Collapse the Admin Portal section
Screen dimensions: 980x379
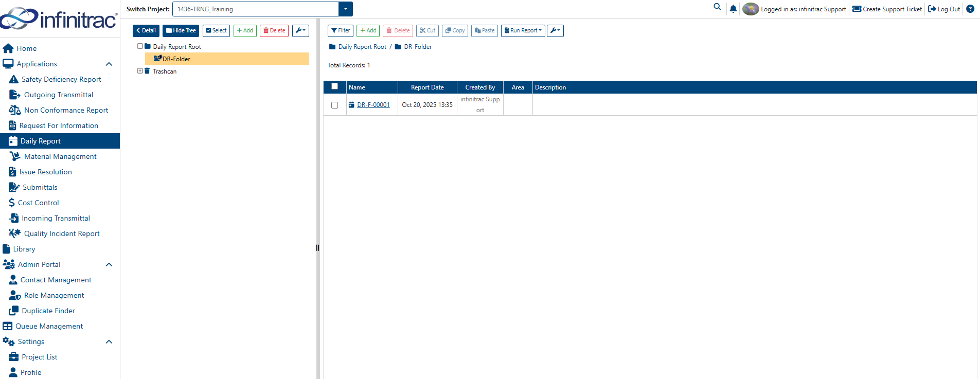pos(109,265)
